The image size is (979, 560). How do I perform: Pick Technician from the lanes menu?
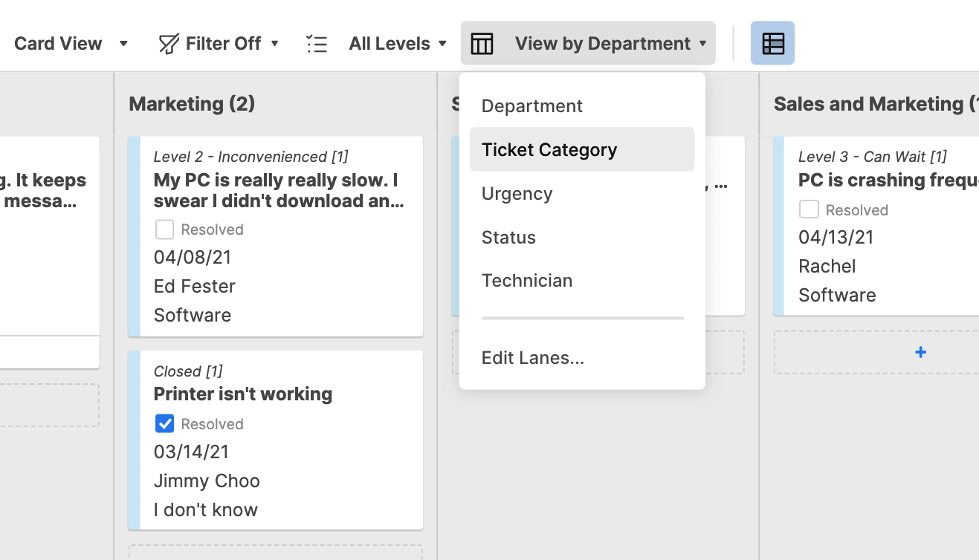(526, 281)
